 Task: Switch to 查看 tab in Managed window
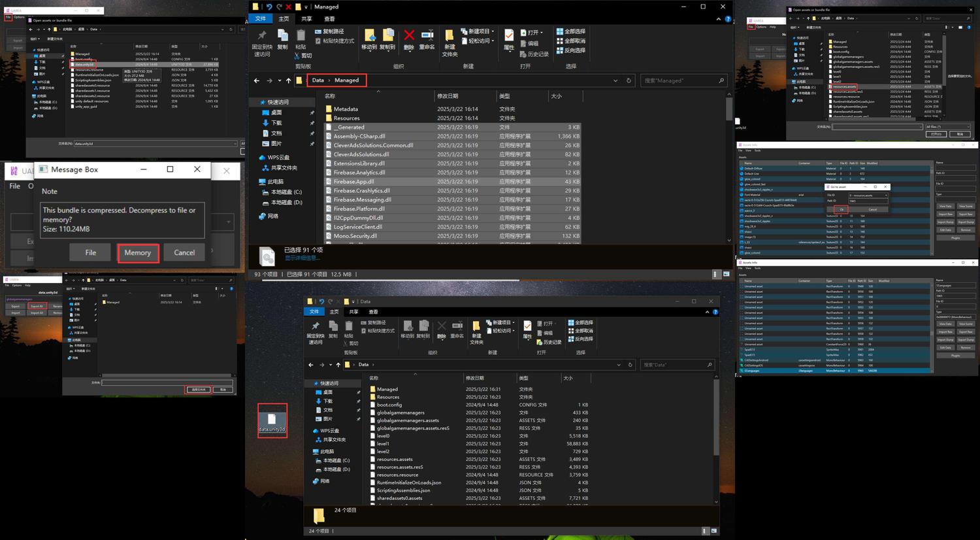point(329,19)
